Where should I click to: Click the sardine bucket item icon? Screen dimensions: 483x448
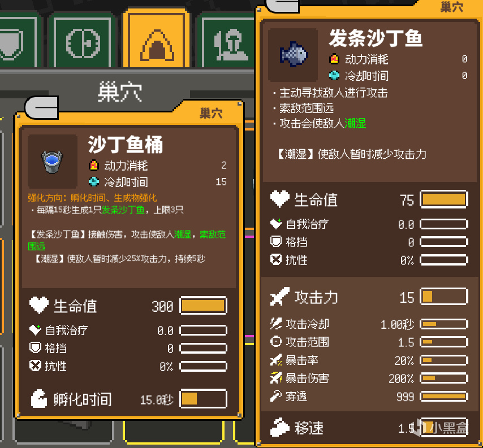click(x=52, y=161)
